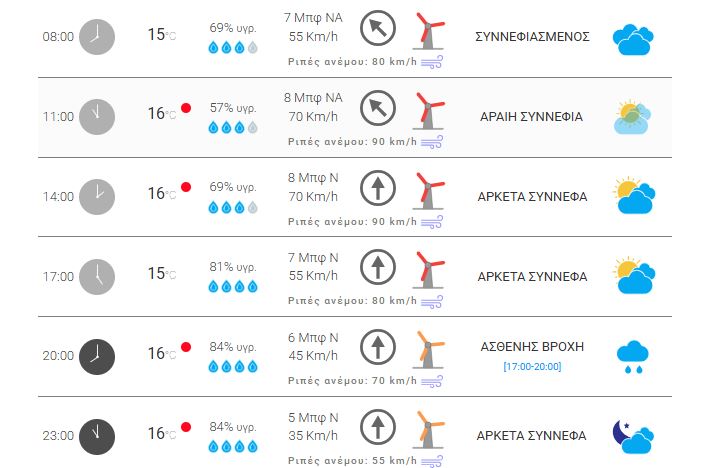Click the partly cloudy icon at 17:00
The image size is (723, 468).
(633, 276)
